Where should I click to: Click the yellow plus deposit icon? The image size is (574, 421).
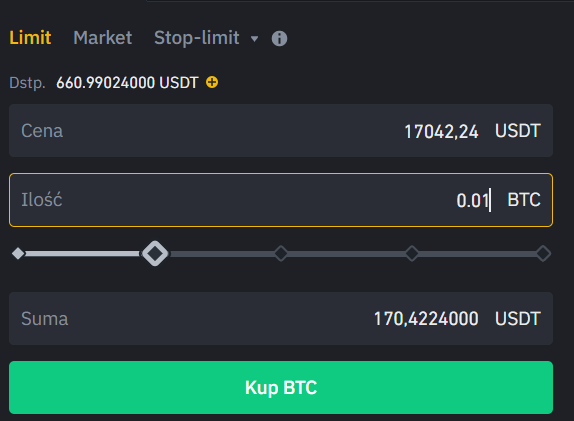point(212,82)
